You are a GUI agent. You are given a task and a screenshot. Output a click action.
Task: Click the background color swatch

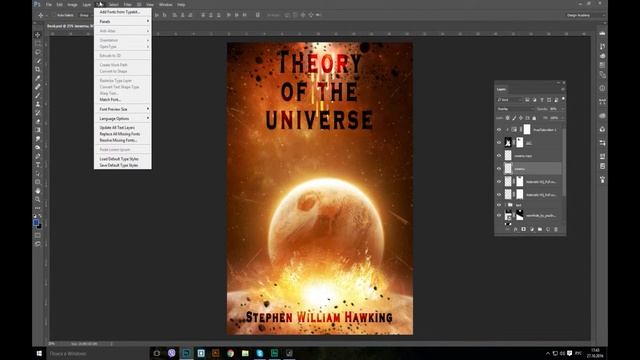[x=39, y=226]
